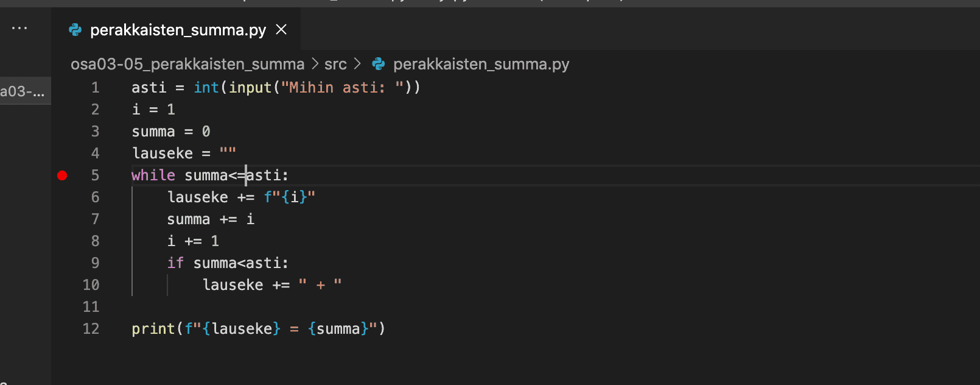
Task: Place cursor on the if keyword on line 9
Action: [x=175, y=263]
